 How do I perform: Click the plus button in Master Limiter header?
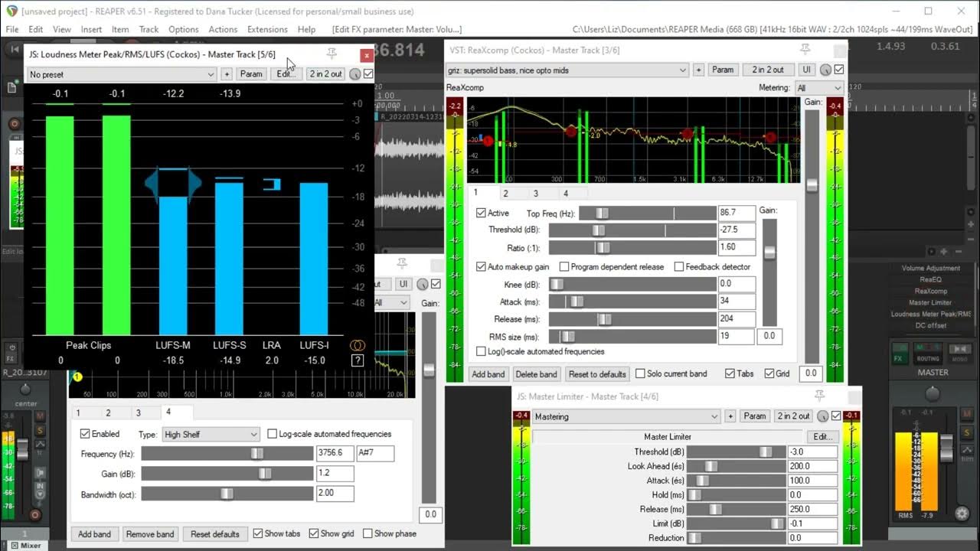(730, 416)
